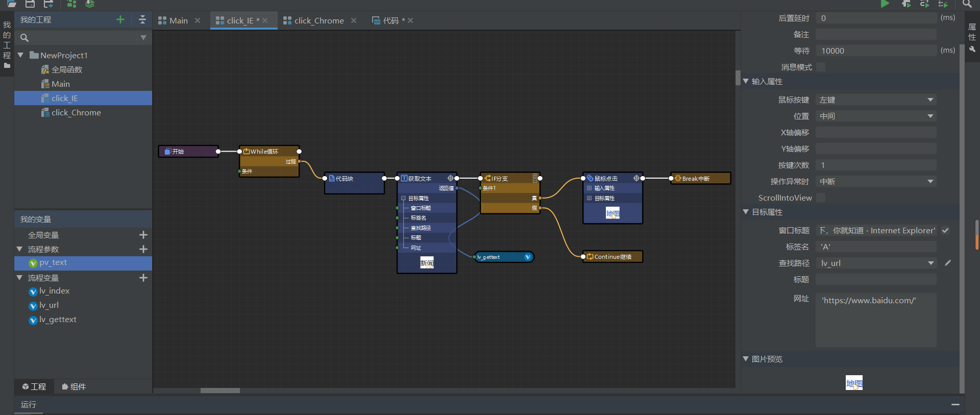Open the project search filter dropdown arrow

[x=143, y=37]
